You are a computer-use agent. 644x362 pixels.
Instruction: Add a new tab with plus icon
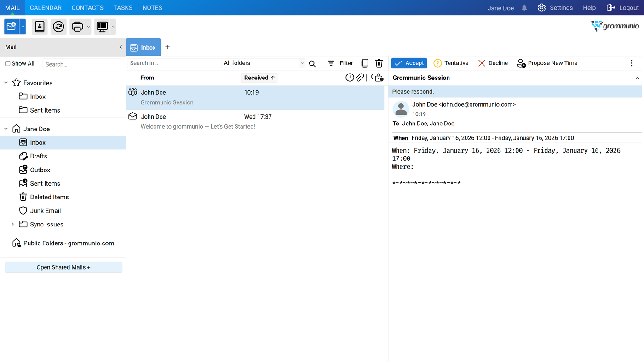(167, 47)
